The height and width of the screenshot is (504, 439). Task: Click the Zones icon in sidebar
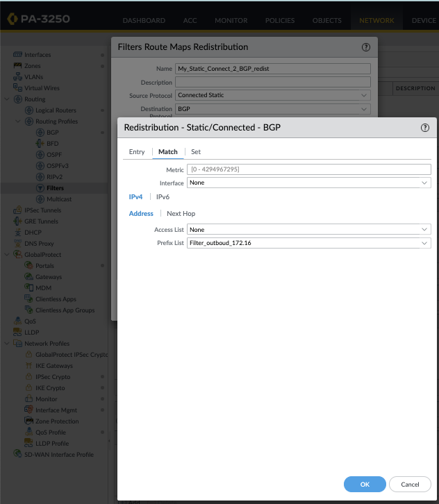[x=18, y=66]
